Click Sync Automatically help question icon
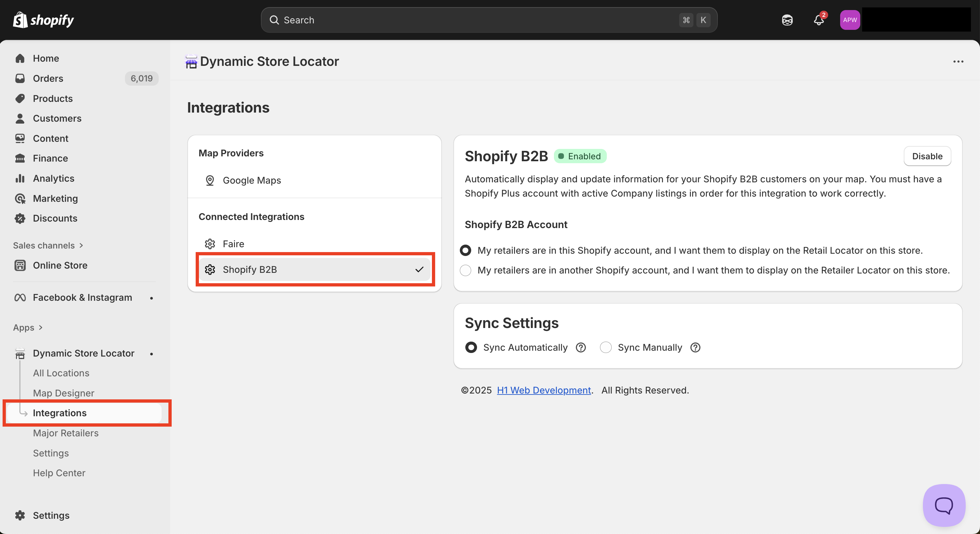The width and height of the screenshot is (980, 534). 581,347
